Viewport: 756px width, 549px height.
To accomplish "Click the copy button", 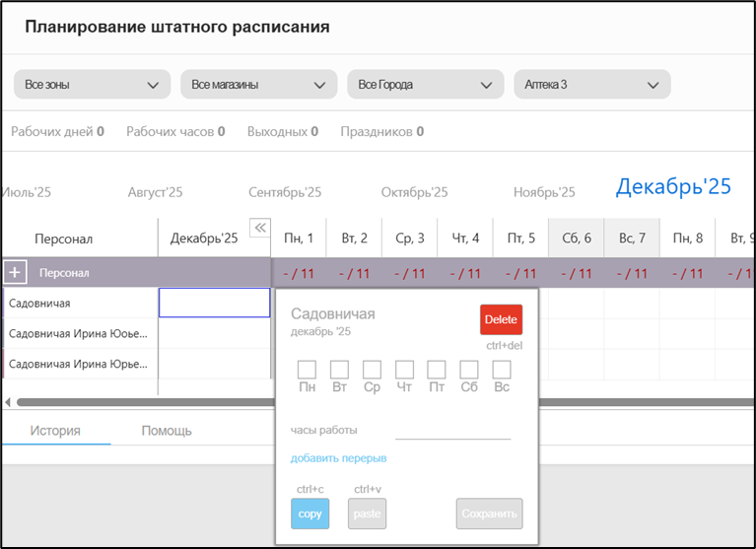I will [309, 514].
